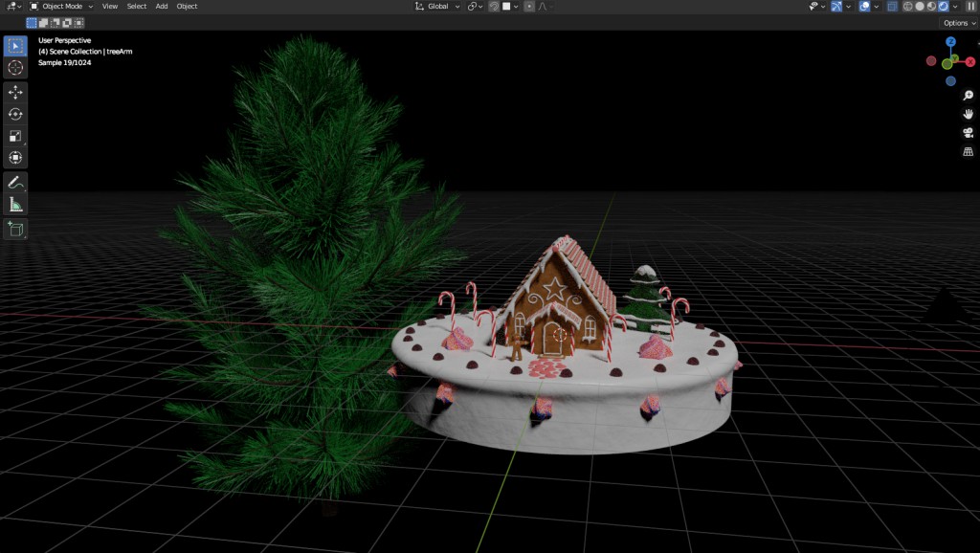Select the Measure tool
980x553 pixels.
pos(15,204)
